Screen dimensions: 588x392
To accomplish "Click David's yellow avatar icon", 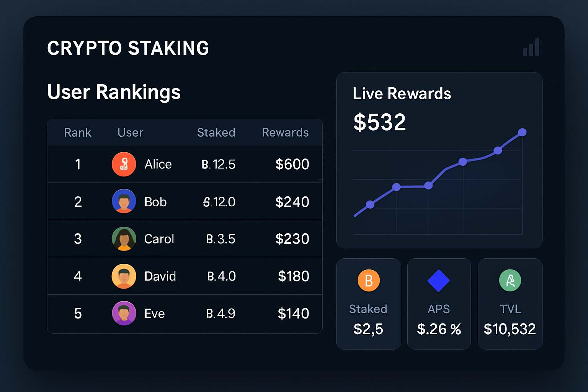I will 124,276.
